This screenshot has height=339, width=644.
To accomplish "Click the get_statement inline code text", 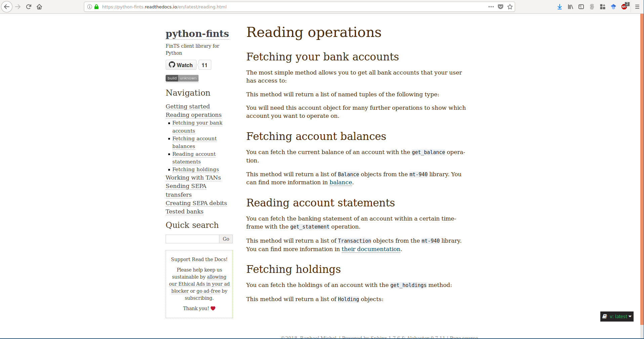I will coord(310,227).
